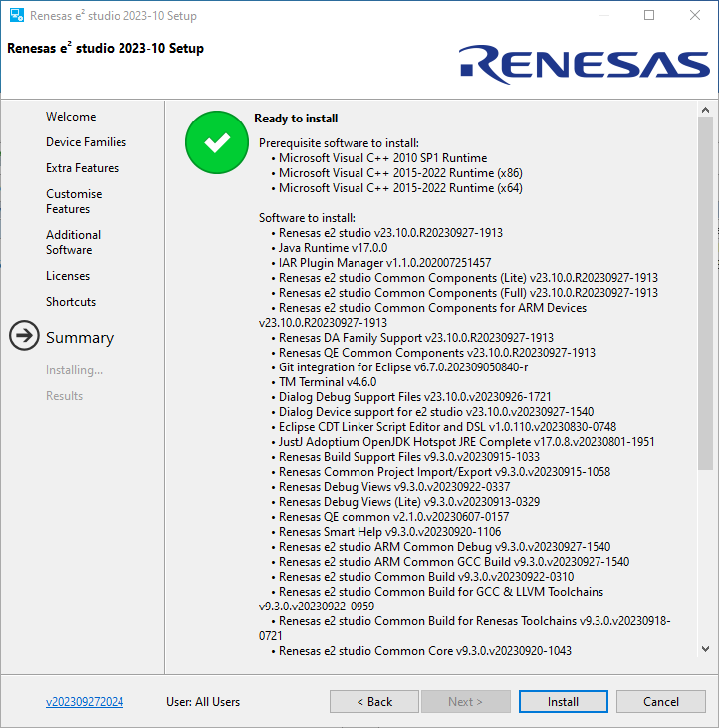
Task: Close the setup window
Action: coord(695,16)
